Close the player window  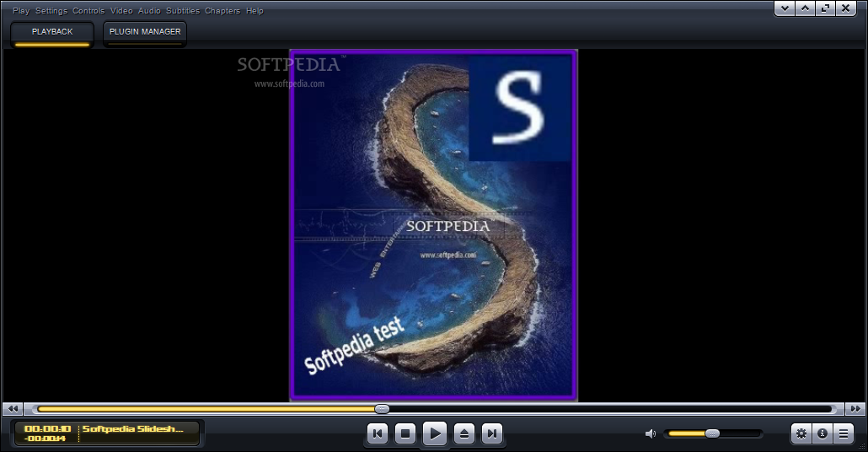click(x=846, y=8)
